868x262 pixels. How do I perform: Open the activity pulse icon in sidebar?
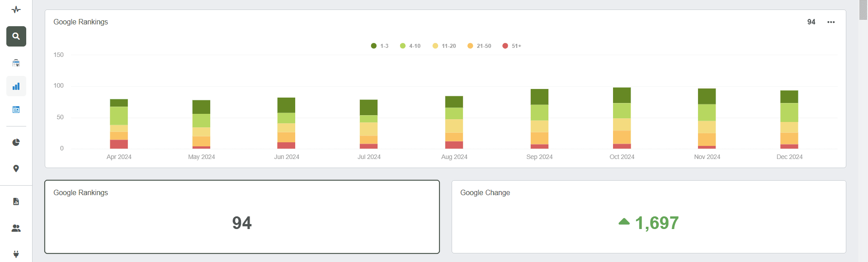[x=16, y=9]
